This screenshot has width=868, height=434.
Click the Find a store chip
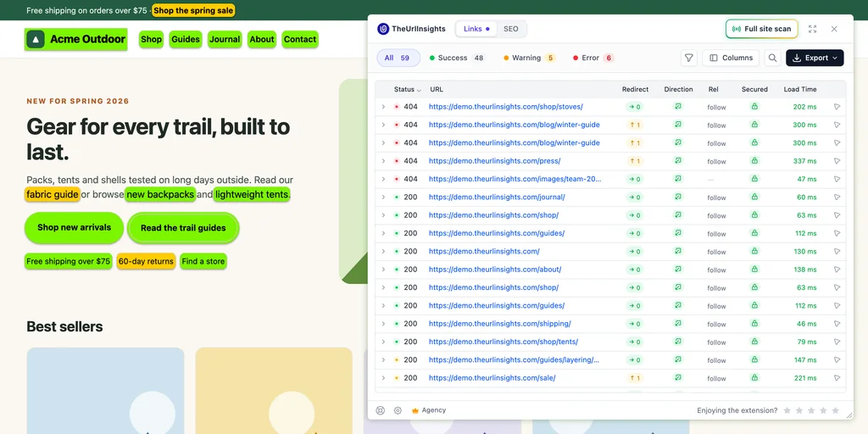[x=203, y=261]
